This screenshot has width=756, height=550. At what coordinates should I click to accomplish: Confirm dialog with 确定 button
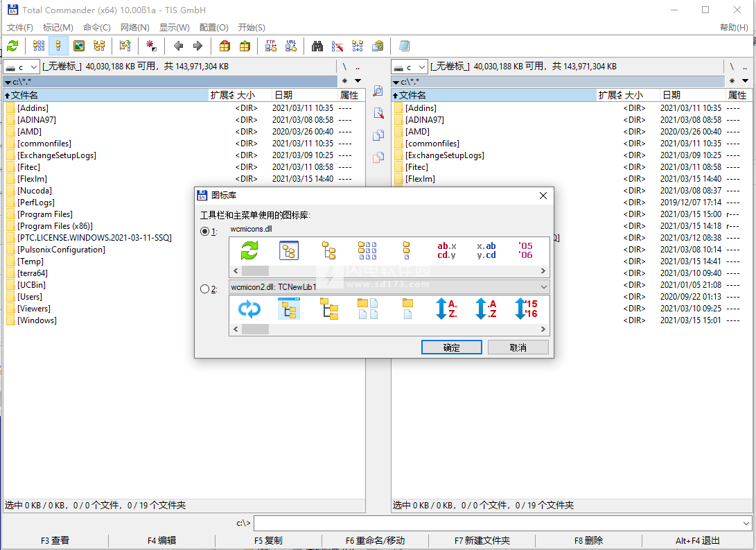coord(451,347)
